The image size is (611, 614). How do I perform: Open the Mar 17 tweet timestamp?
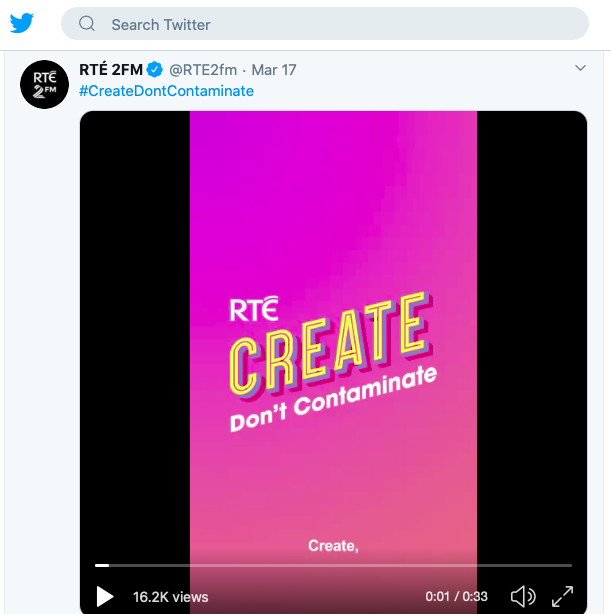(274, 70)
